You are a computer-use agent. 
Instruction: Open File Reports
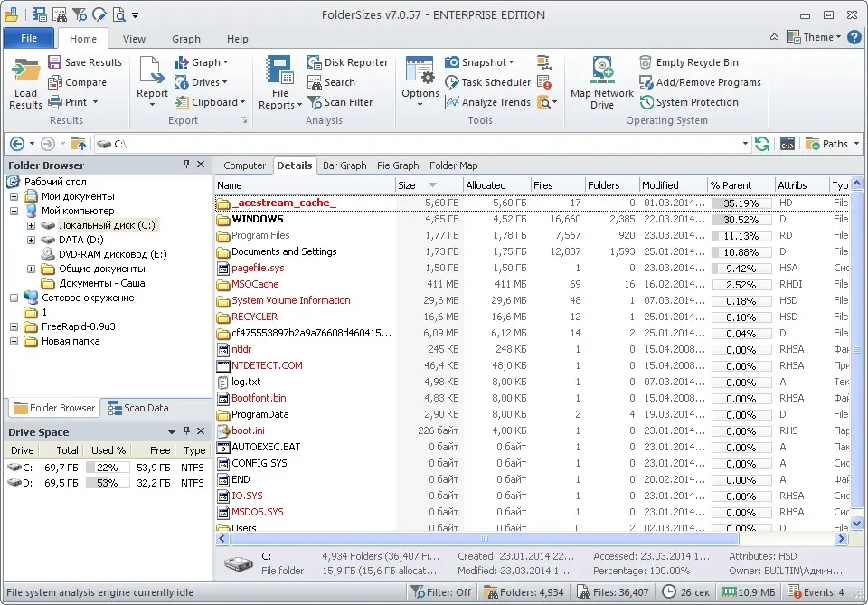coord(280,83)
